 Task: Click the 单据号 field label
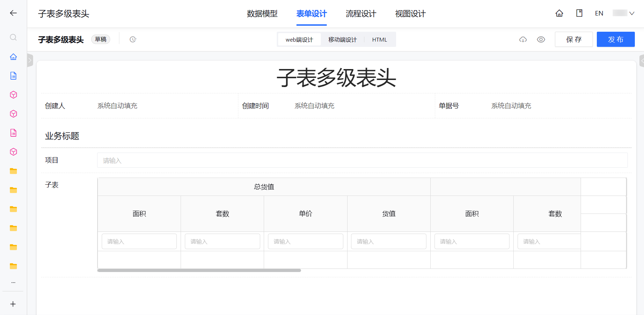point(449,106)
